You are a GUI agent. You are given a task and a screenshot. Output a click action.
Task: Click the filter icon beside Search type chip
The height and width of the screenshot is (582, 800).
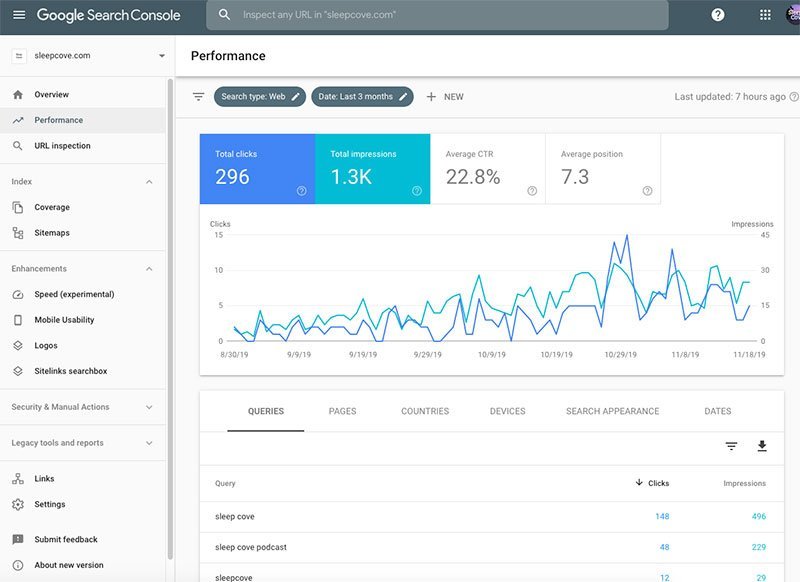(x=198, y=97)
